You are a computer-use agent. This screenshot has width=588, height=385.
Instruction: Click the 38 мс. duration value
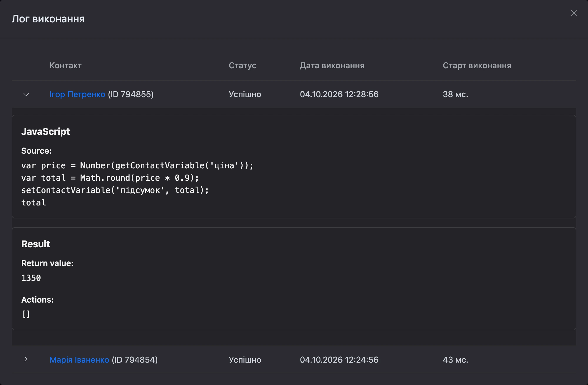[x=455, y=94]
